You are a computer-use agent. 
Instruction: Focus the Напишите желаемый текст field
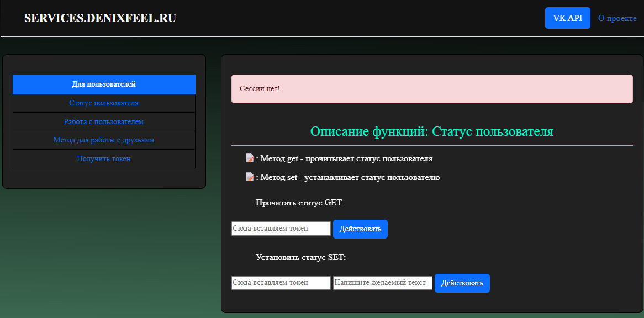(x=382, y=283)
